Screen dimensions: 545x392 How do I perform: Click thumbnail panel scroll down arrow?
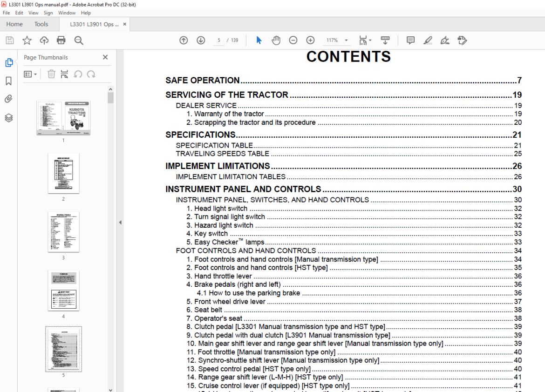110,390
